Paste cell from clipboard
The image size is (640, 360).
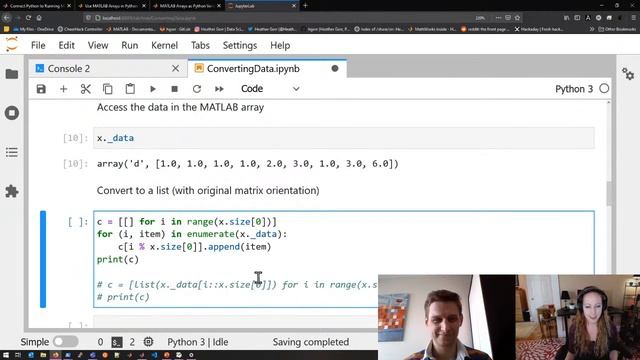tap(130, 89)
